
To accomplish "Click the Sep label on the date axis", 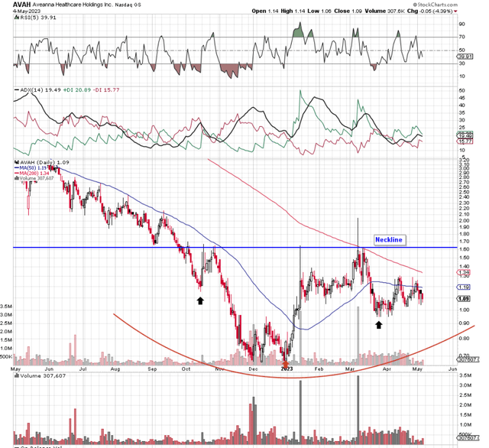I will [x=152, y=369].
